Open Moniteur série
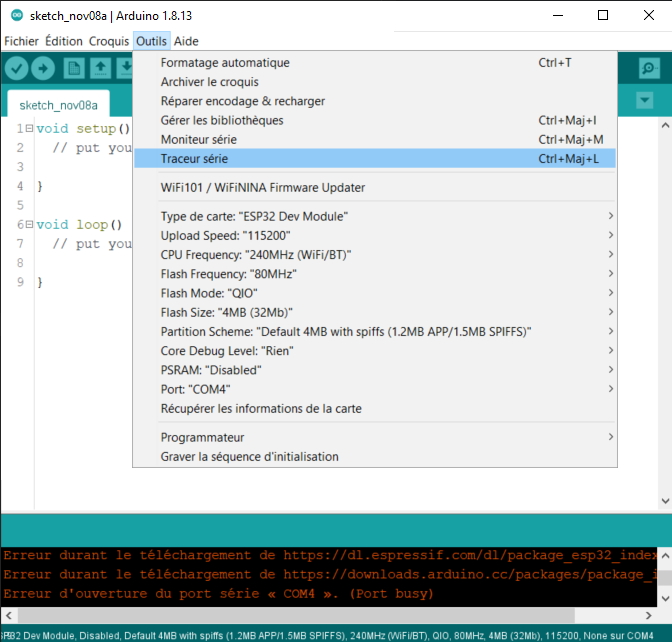 [x=375, y=140]
